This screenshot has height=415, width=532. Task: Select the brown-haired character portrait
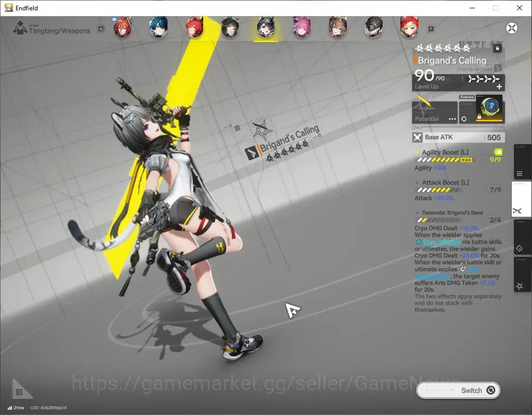(x=338, y=27)
